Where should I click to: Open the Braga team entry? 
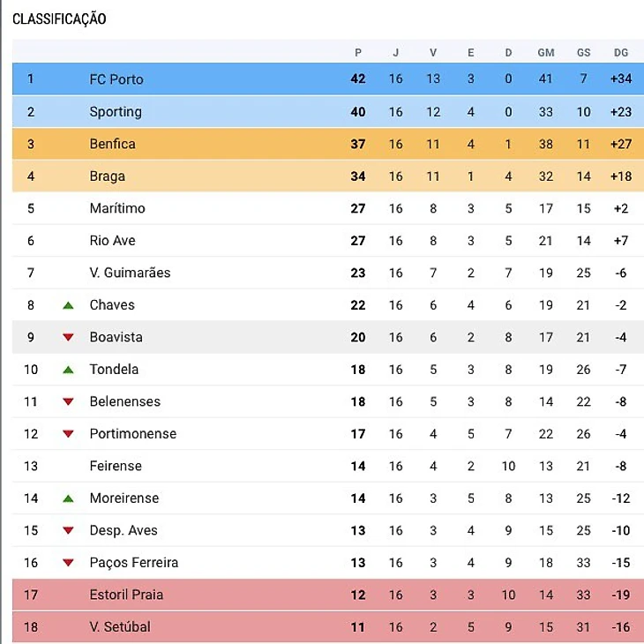click(108, 176)
